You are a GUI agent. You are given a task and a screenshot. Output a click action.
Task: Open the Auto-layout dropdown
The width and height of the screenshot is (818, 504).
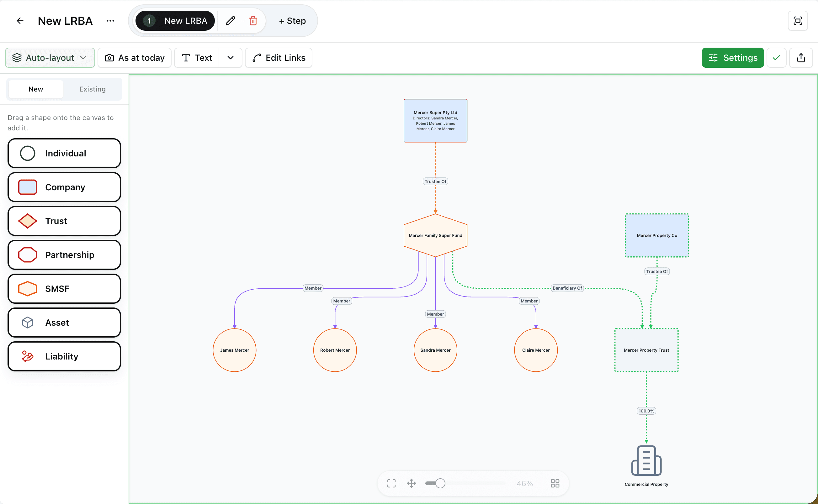[50, 58]
